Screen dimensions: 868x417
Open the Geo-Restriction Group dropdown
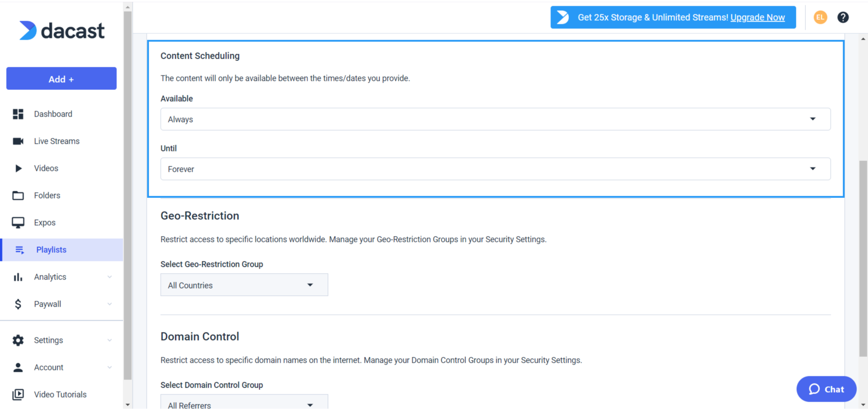point(244,285)
